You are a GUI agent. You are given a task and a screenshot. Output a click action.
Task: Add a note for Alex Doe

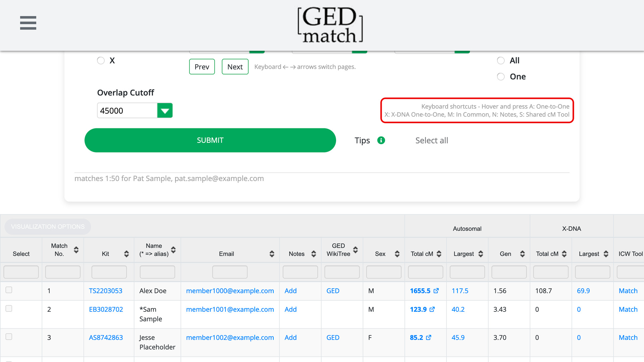click(x=290, y=291)
